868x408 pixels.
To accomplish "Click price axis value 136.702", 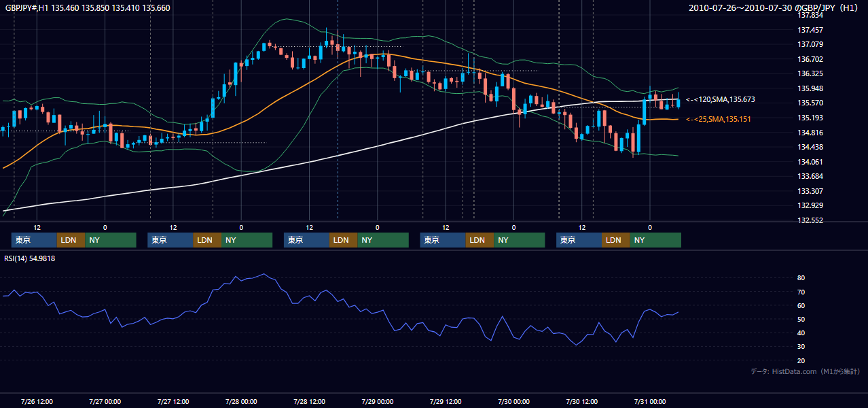I will pyautogui.click(x=810, y=59).
